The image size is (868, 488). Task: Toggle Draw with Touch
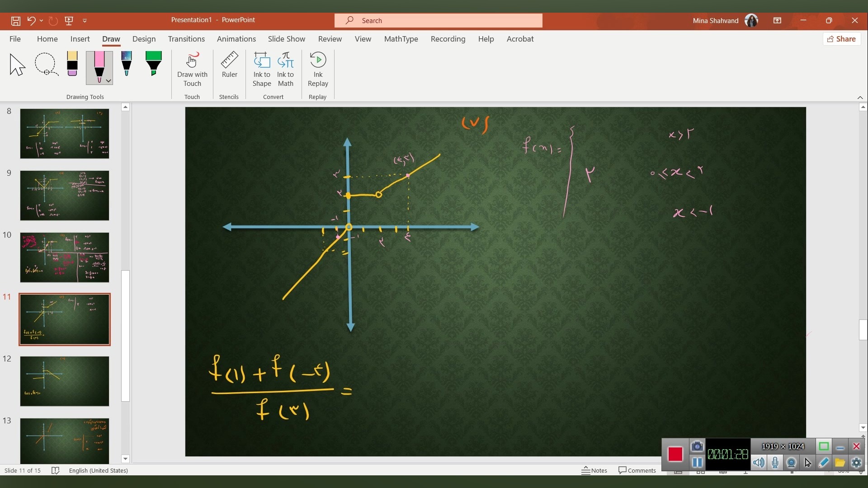point(192,69)
